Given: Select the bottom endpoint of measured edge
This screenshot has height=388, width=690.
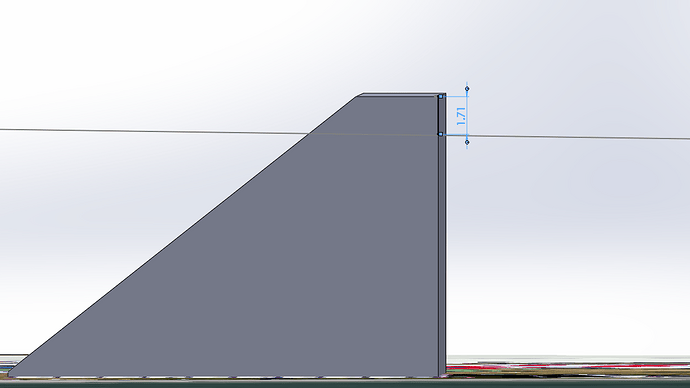Looking at the screenshot, I should point(440,134).
